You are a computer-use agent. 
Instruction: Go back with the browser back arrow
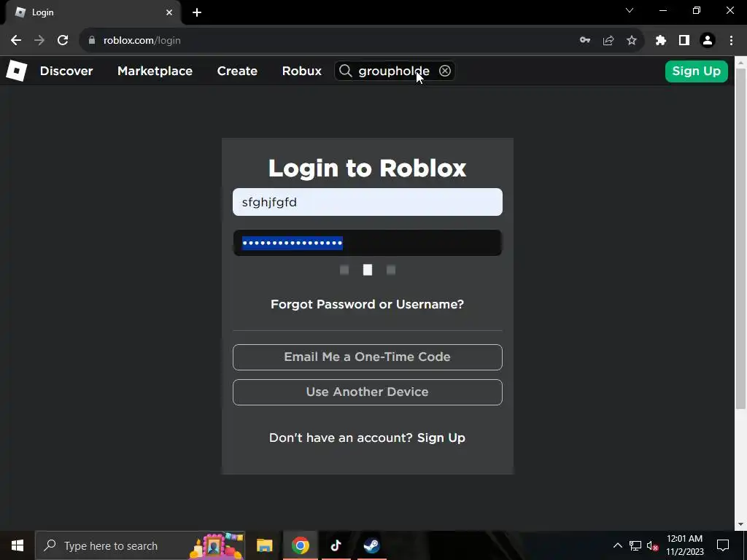coord(16,41)
